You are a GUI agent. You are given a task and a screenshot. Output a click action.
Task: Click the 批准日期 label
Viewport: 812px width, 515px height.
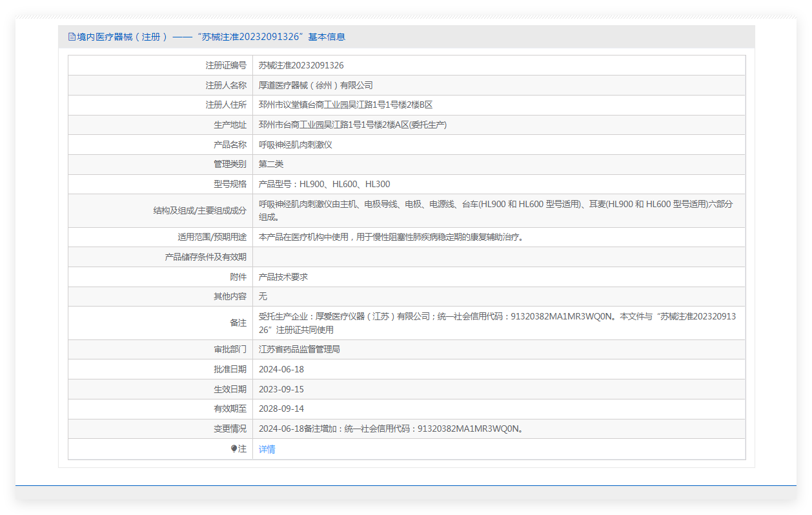[230, 370]
